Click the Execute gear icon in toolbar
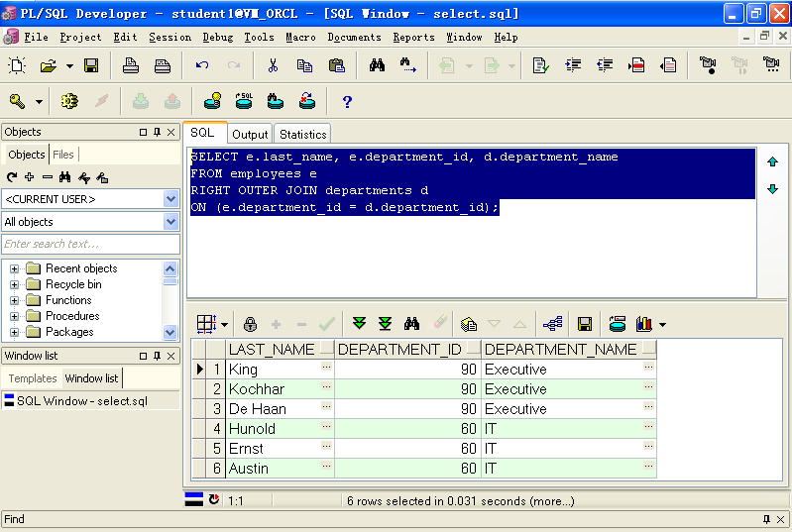The image size is (792, 532). 69,101
